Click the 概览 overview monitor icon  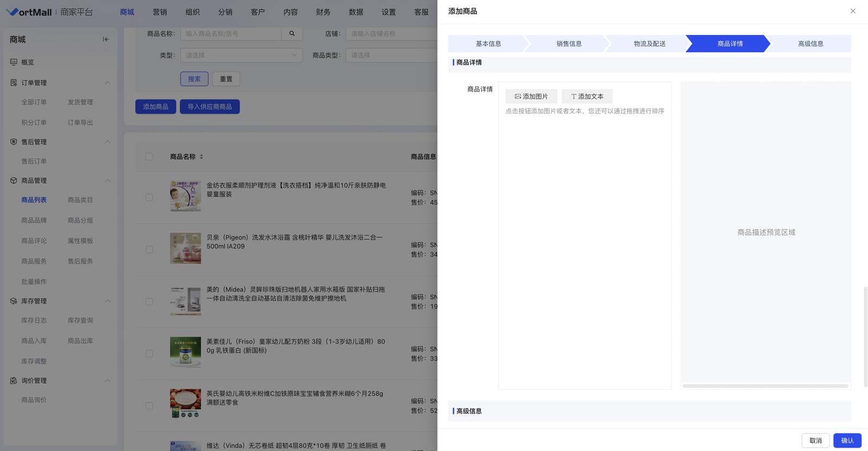tap(14, 62)
